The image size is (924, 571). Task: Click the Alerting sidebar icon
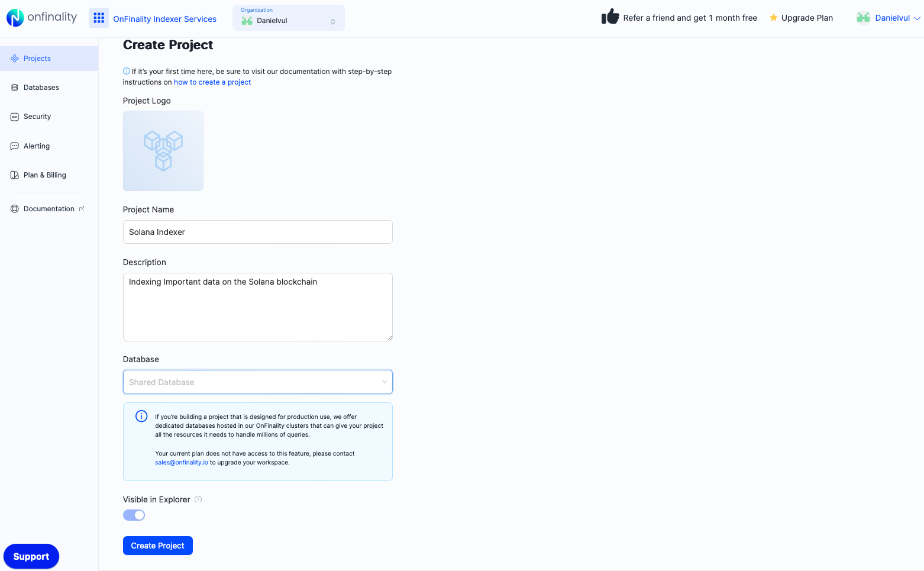coord(14,146)
